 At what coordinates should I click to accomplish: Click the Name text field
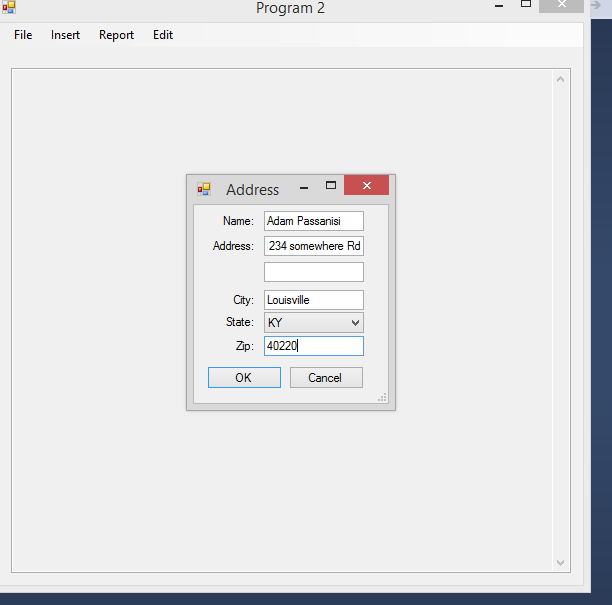(313, 221)
